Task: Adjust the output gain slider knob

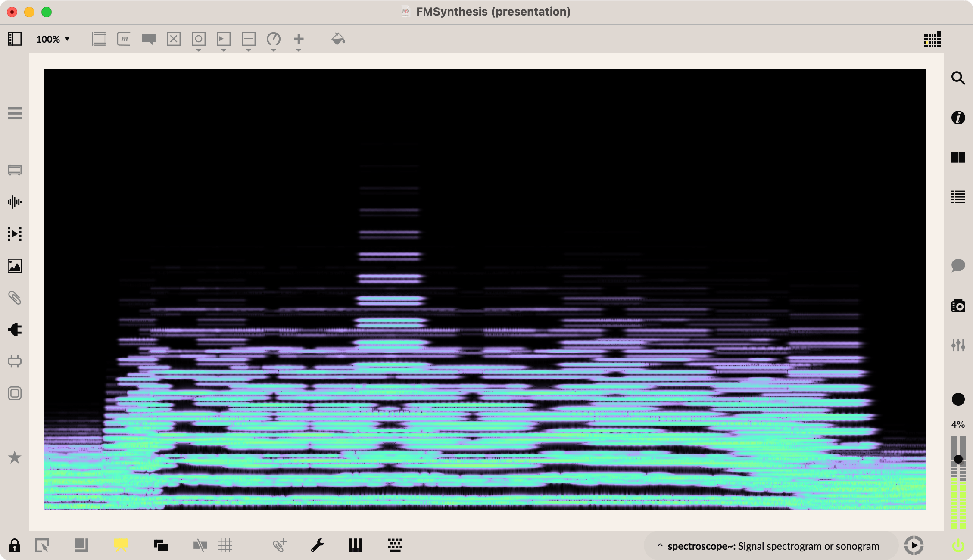Action: pos(958,459)
